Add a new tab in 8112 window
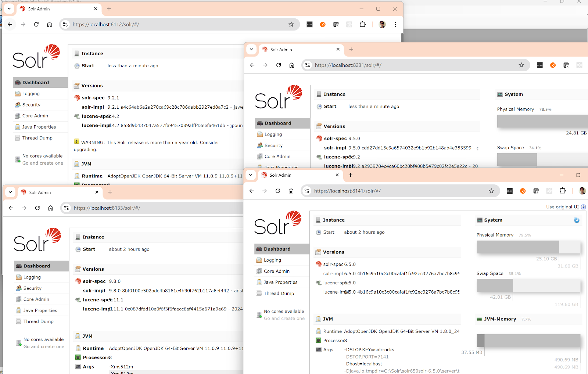 (109, 8)
